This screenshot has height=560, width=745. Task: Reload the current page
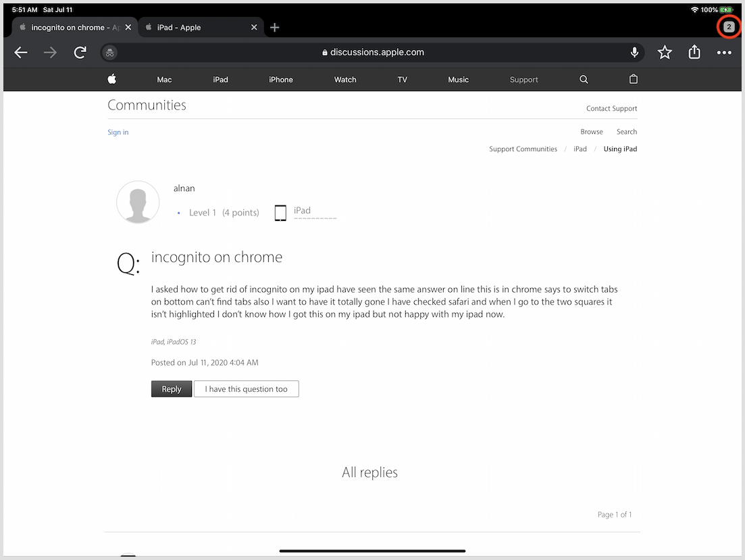pos(80,52)
